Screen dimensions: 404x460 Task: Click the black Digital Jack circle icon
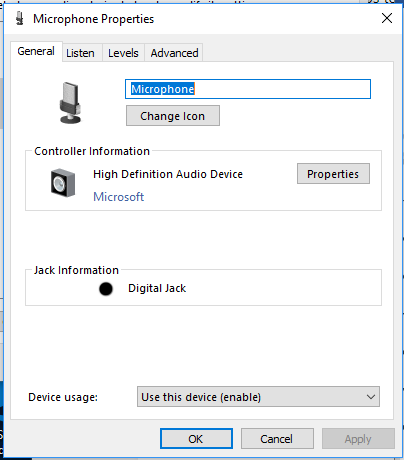106,289
